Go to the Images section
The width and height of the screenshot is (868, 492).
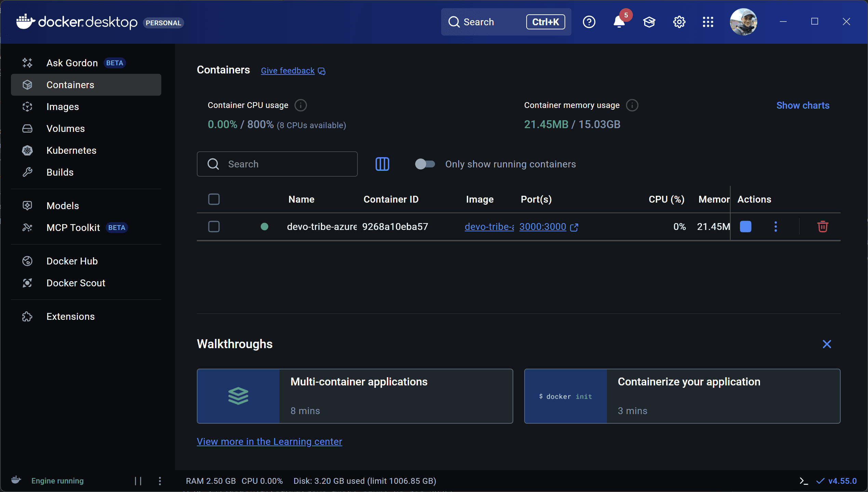coord(63,107)
